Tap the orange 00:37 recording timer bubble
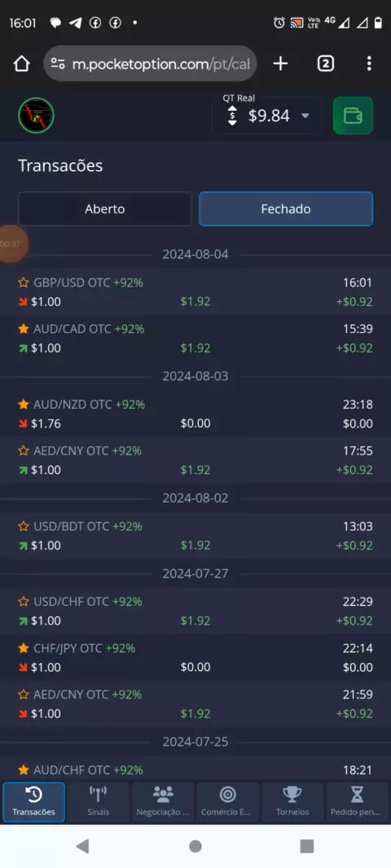Screen dimensions: 391x868 pyautogui.click(x=12, y=243)
